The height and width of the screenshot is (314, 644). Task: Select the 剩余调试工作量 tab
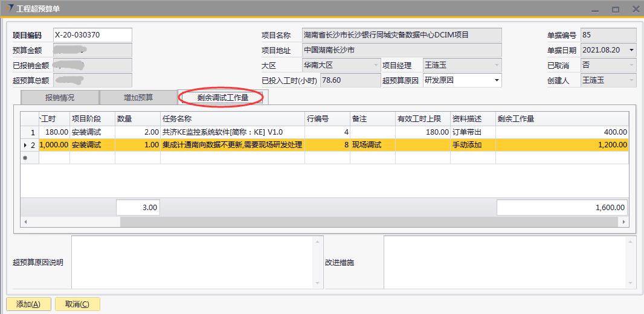coord(222,97)
